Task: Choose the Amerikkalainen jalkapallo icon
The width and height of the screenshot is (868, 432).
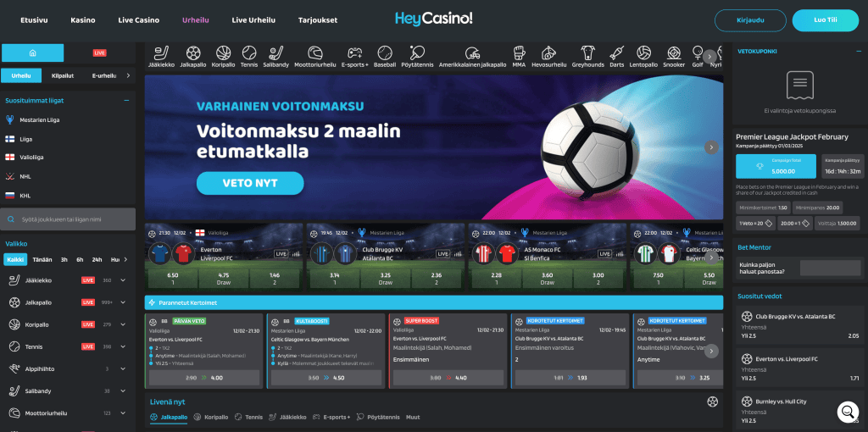Action: (x=473, y=57)
